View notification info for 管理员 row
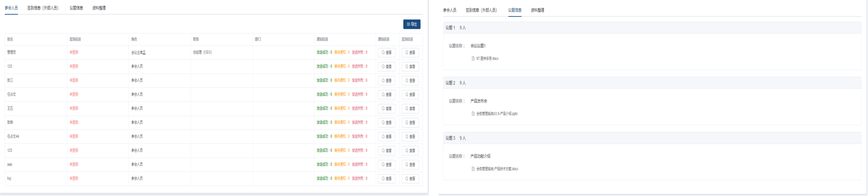868x196 pixels. point(387,53)
